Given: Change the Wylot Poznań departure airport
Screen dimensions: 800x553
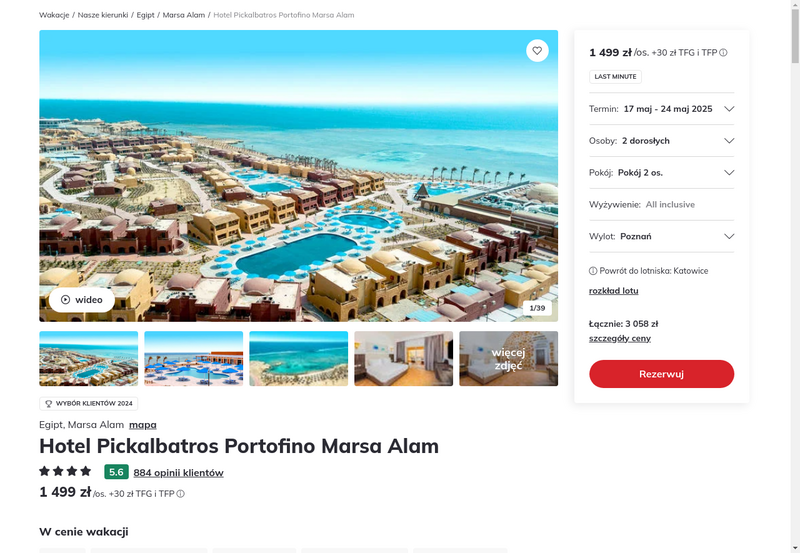Looking at the screenshot, I should (661, 236).
